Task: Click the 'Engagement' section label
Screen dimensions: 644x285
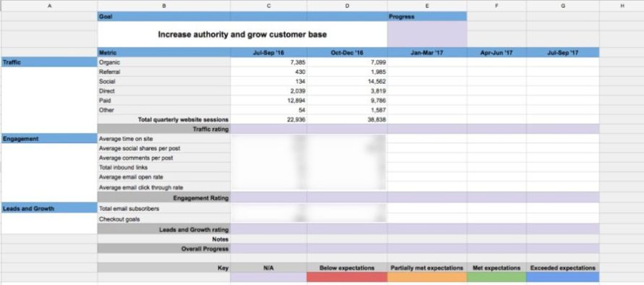Action: click(49, 138)
